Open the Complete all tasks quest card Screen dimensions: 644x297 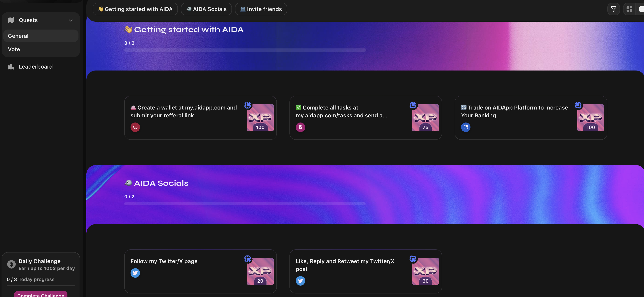click(366, 118)
